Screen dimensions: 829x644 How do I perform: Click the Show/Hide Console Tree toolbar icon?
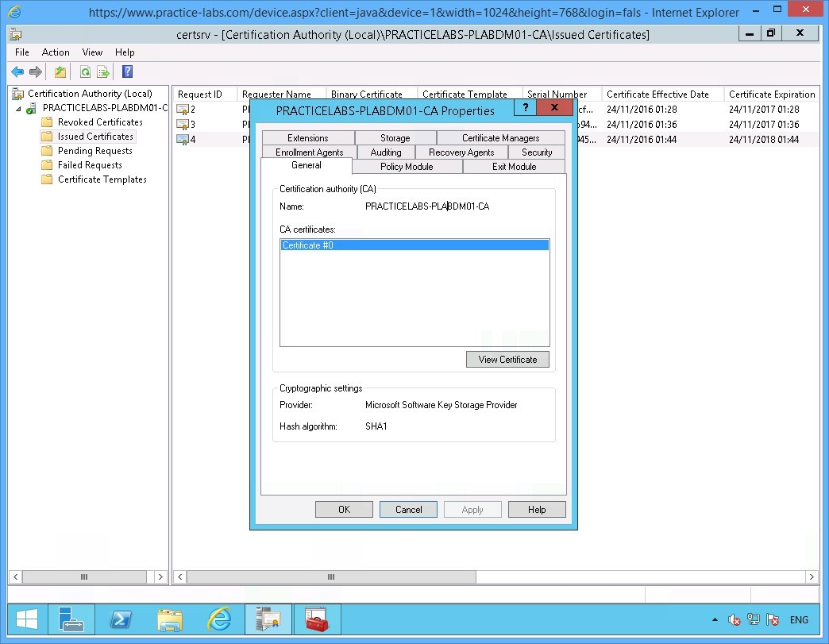pyautogui.click(x=60, y=71)
